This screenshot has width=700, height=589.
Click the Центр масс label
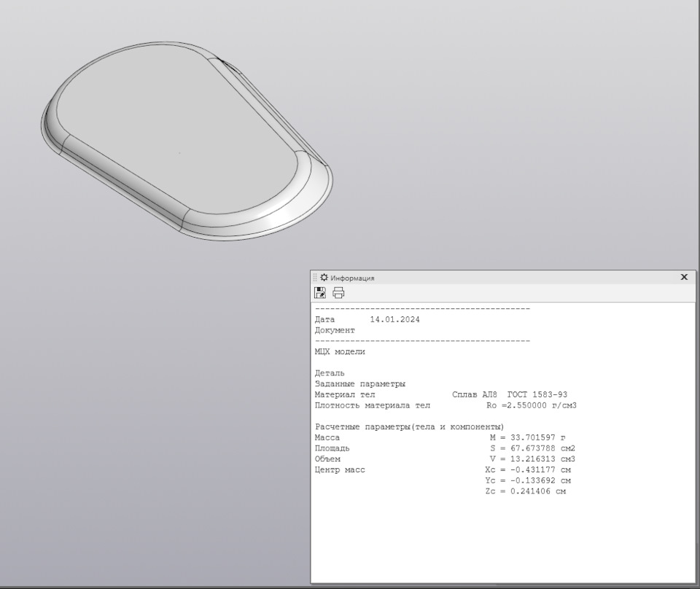coord(340,470)
